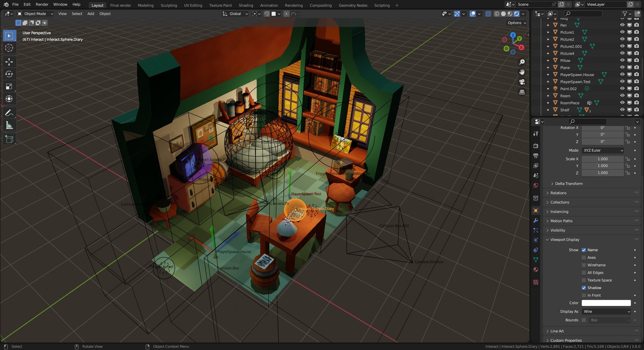Expand the Relations panel

pos(558,193)
